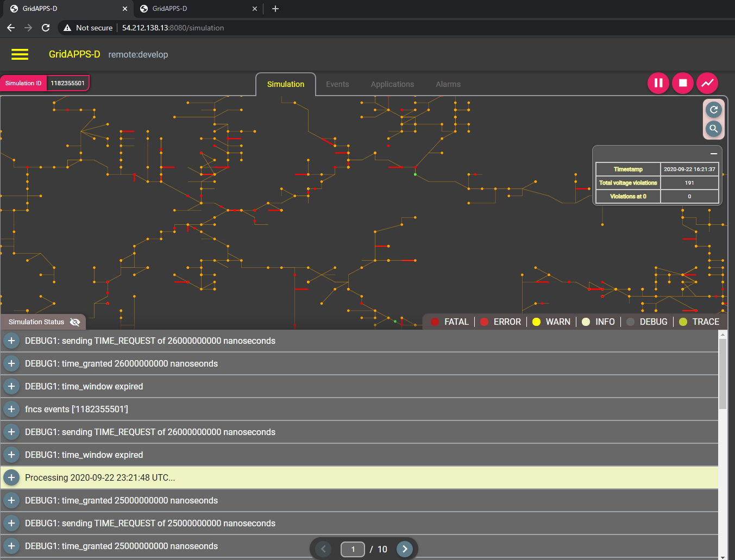This screenshot has height=560, width=735.
Task: Go forward in browser history
Action: [28, 28]
